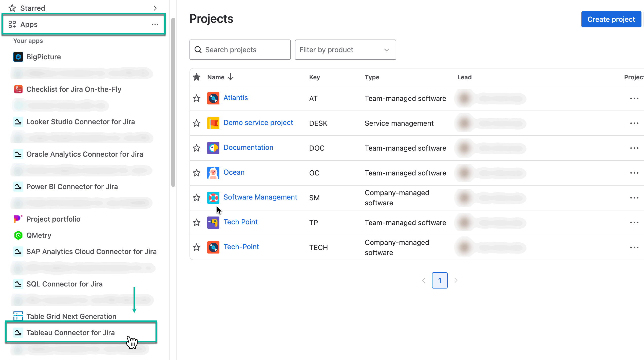Click the Apps grid icon in sidebar
The height and width of the screenshot is (360, 644).
(x=12, y=24)
